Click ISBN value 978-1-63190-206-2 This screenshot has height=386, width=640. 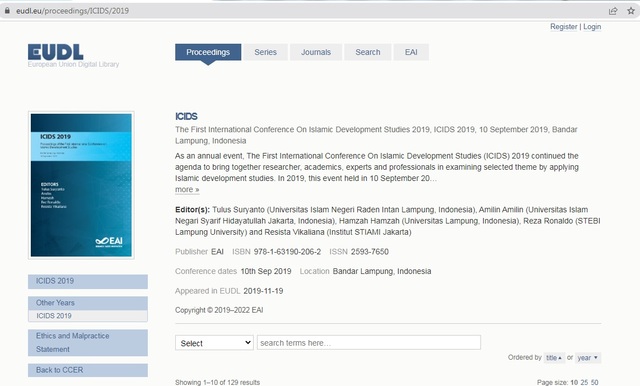coord(287,252)
